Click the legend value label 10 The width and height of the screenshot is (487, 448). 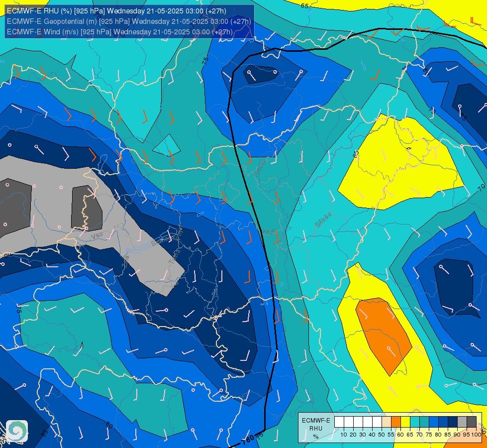(344, 435)
